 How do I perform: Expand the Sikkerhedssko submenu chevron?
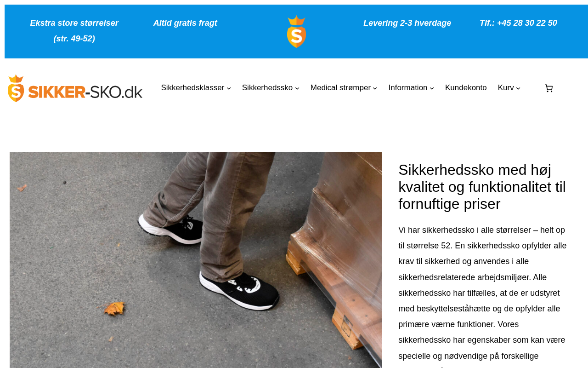pos(297,88)
